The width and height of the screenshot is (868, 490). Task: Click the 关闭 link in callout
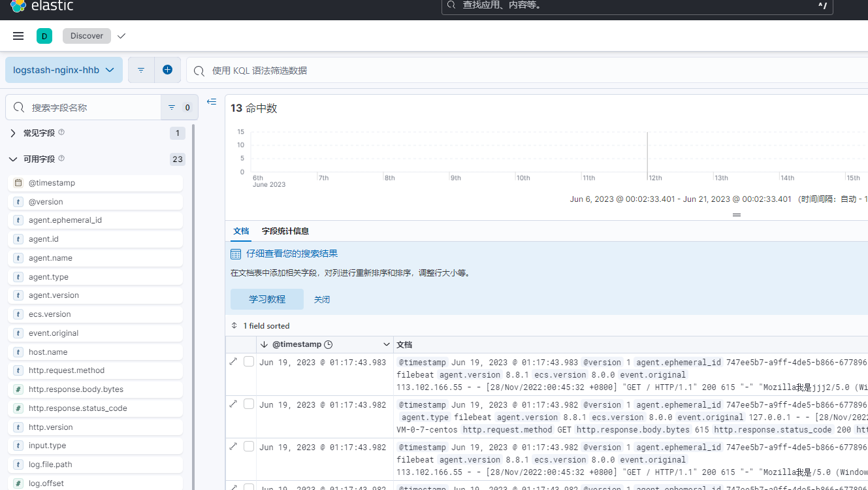pos(322,299)
